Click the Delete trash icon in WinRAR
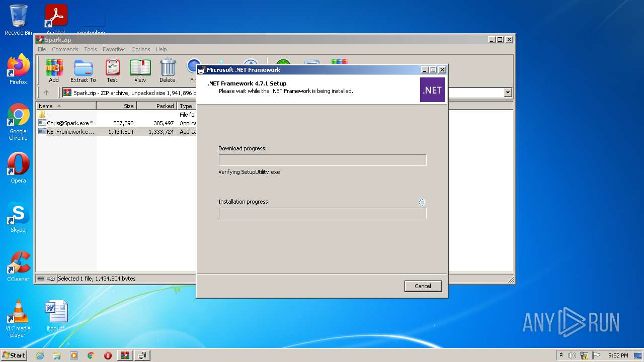 pyautogui.click(x=168, y=70)
